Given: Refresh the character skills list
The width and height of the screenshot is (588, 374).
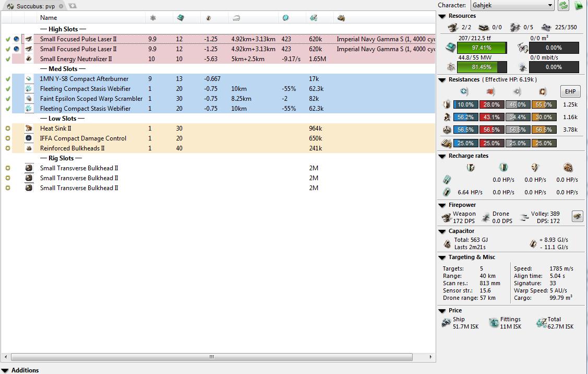Looking at the screenshot, I should click(x=563, y=5).
